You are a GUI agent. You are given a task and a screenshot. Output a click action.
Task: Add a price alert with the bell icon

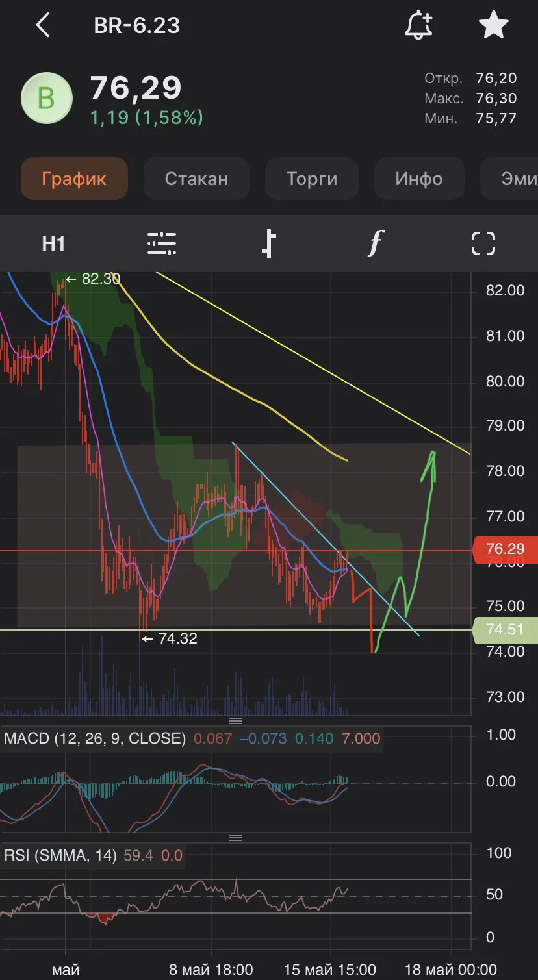coord(418,26)
